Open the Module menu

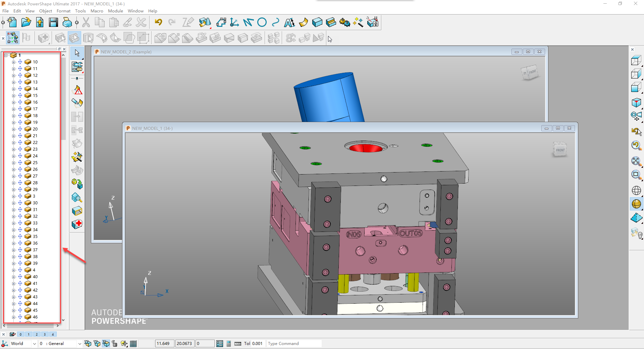point(115,11)
